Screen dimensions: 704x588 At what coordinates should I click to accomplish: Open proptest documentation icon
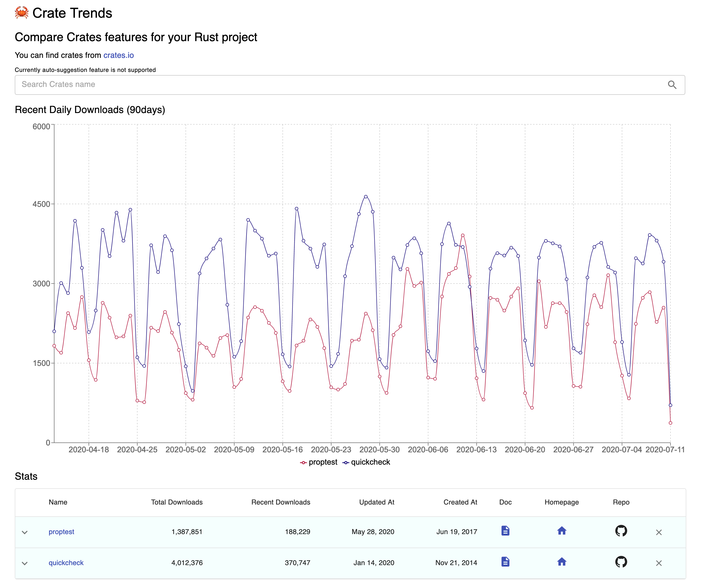(505, 531)
